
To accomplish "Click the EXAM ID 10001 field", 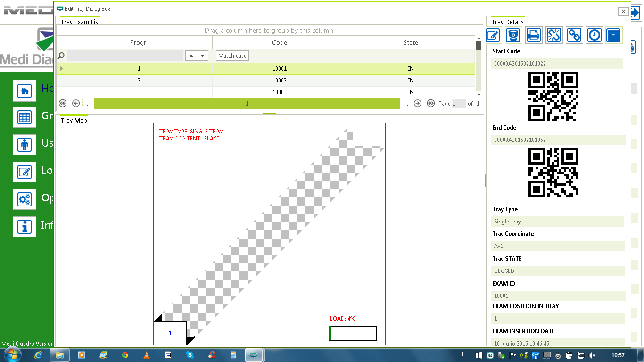I will [x=558, y=296].
